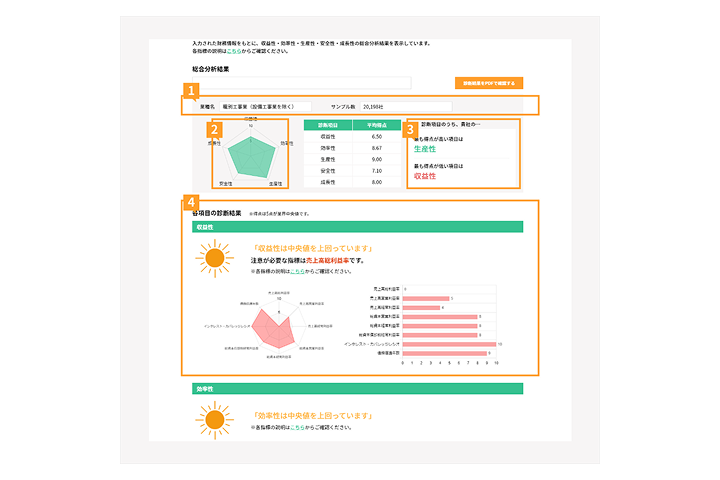This screenshot has height=480, width=720.
Task: Click the empty box below the 総合分析結果 heading
Action: (x=316, y=83)
